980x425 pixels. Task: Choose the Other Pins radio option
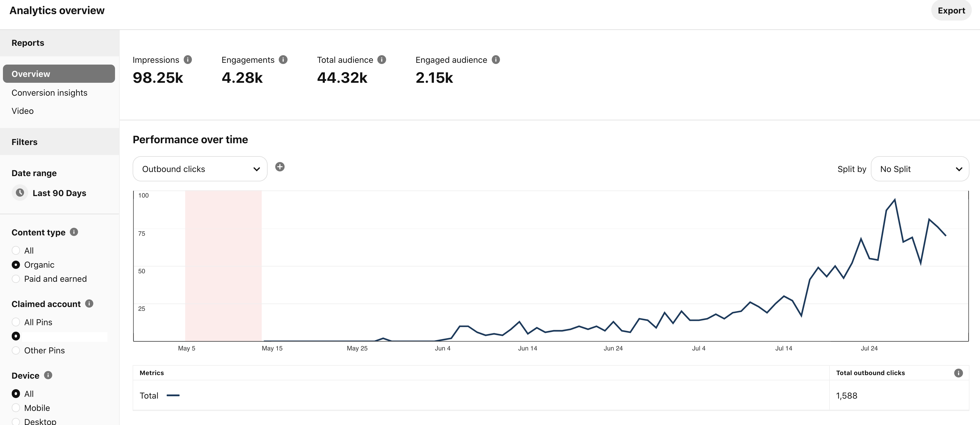click(x=16, y=350)
